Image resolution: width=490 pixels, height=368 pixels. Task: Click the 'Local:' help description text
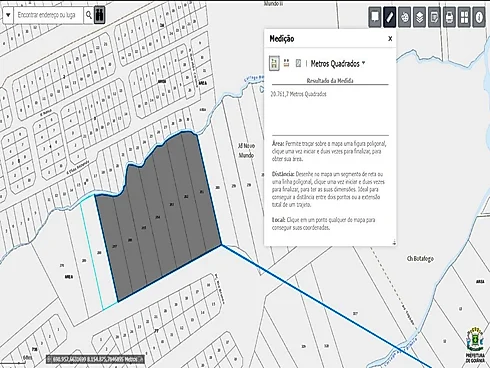(x=324, y=224)
